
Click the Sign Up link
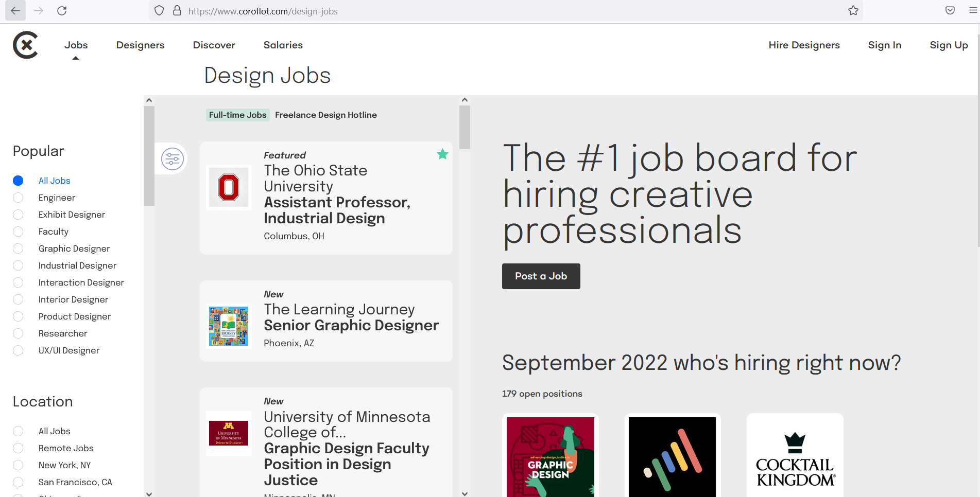click(949, 45)
